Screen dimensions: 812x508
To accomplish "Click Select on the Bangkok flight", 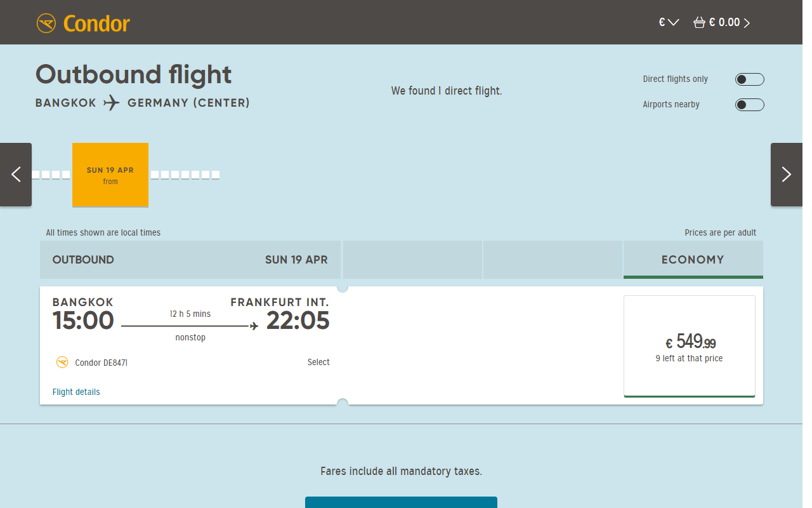I will [318, 362].
